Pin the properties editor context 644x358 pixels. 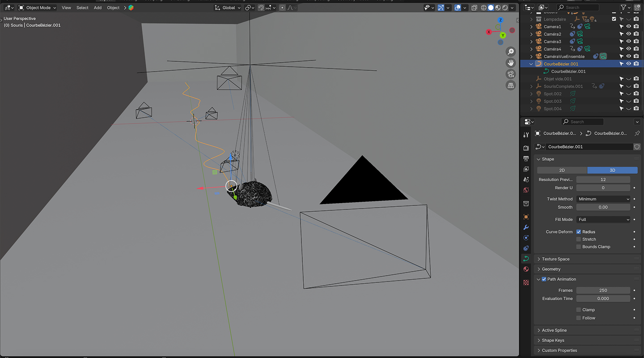(x=637, y=133)
